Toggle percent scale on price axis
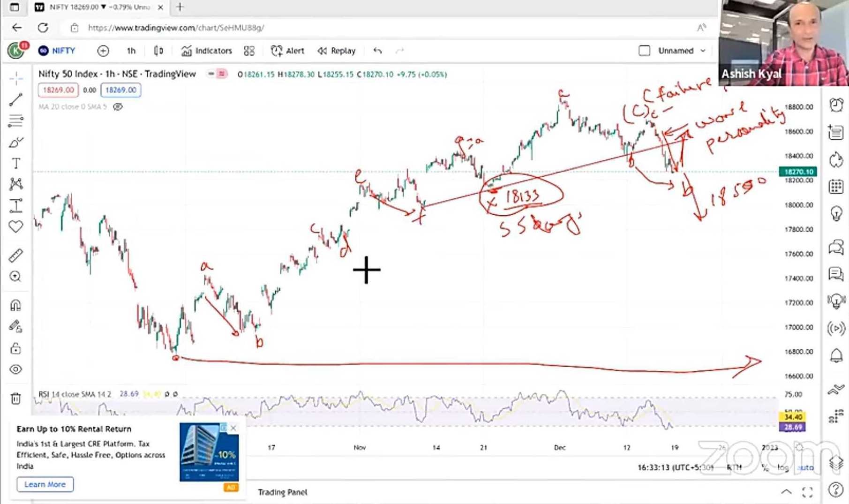This screenshot has height=504, width=849. pyautogui.click(x=765, y=467)
